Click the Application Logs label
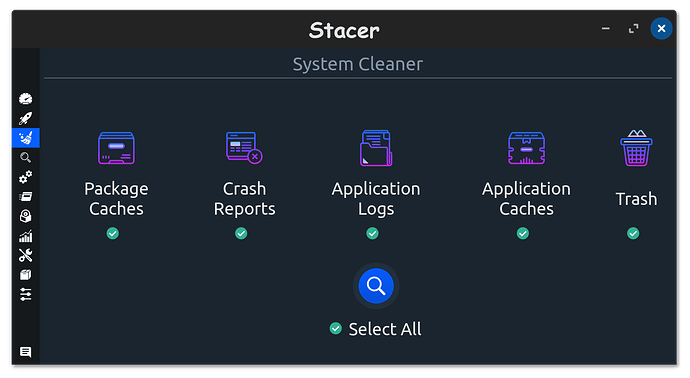 [x=376, y=199]
